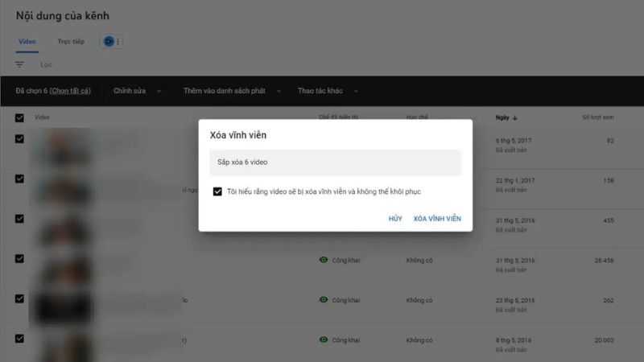The width and height of the screenshot is (644, 362).
Task: Expand the Thêm vào danh sách phát dropdown
Action: pyautogui.click(x=232, y=91)
